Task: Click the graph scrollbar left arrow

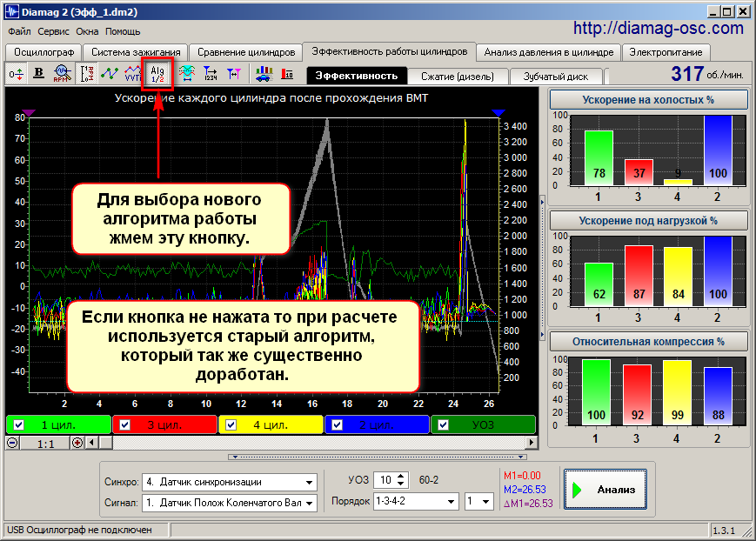Action: point(91,443)
